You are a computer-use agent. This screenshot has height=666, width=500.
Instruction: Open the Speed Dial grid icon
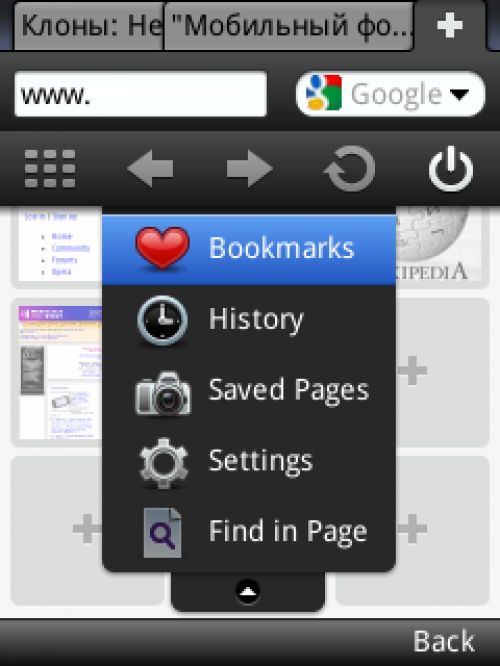tap(50, 169)
